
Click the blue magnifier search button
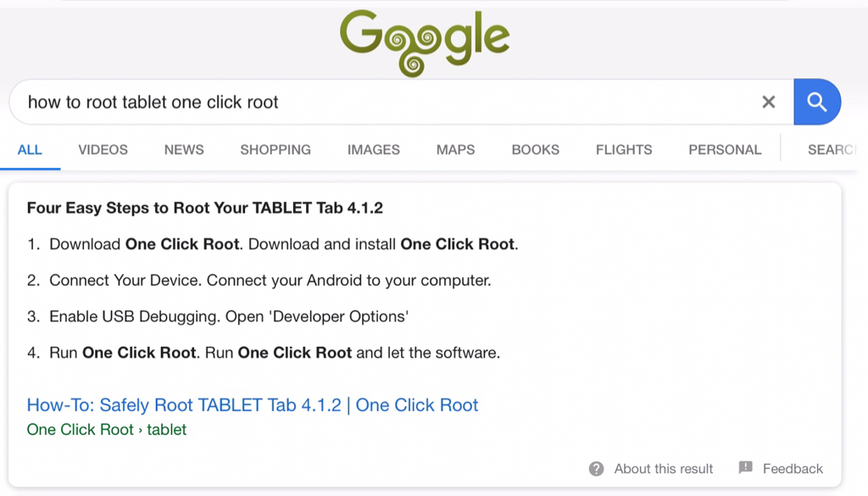point(817,102)
